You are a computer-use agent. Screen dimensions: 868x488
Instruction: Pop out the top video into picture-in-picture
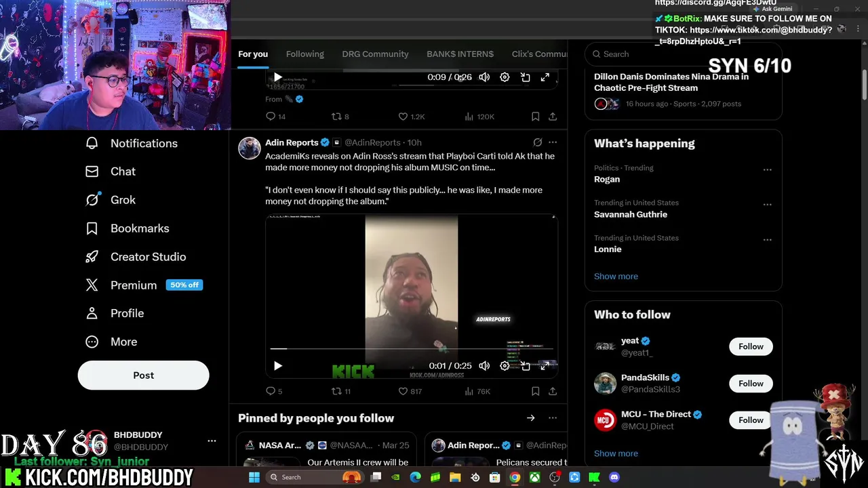pos(525,77)
